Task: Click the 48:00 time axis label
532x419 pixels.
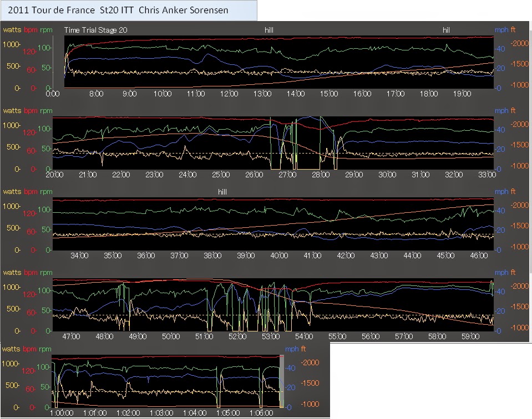Action: click(104, 336)
